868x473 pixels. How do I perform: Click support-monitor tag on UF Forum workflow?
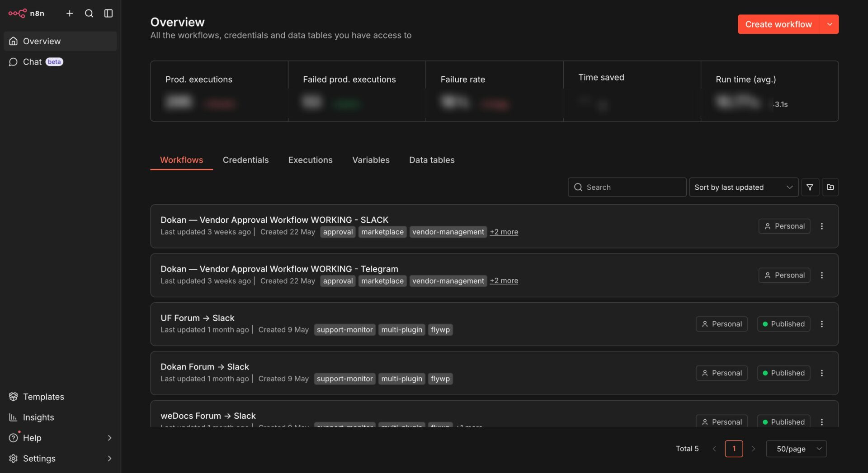click(344, 330)
